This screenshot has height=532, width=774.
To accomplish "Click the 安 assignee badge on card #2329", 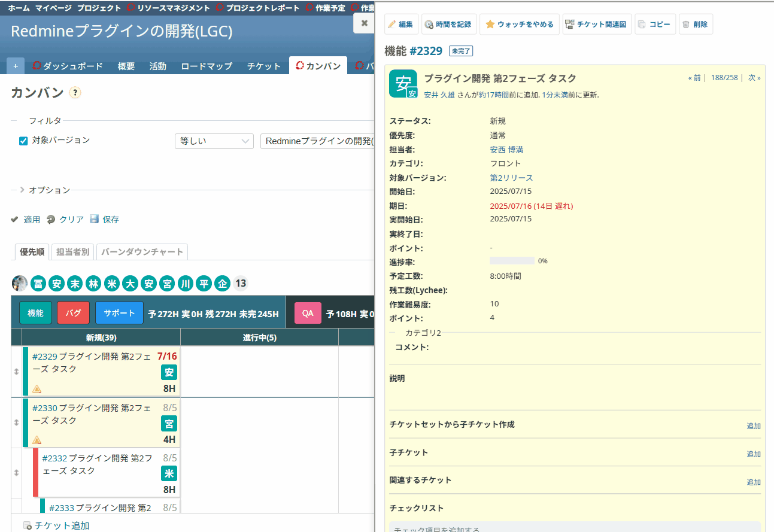I will click(169, 373).
